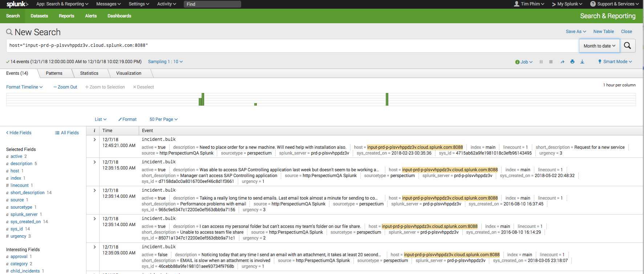
Task: Expand the Unable to access team file share event
Action: pos(95,219)
